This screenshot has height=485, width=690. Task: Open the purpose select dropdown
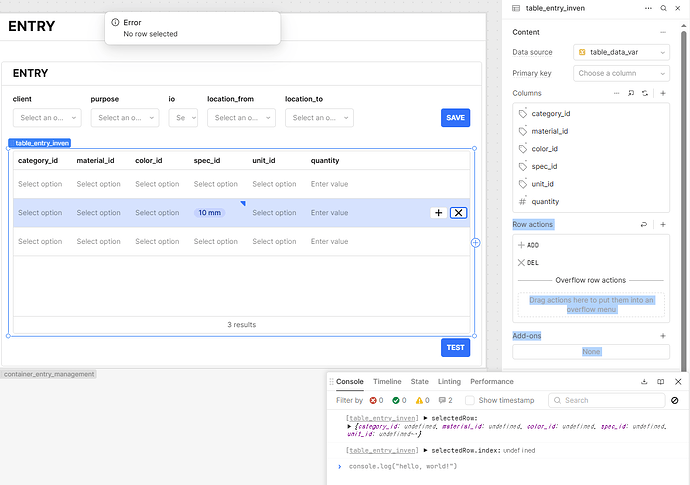tap(125, 118)
